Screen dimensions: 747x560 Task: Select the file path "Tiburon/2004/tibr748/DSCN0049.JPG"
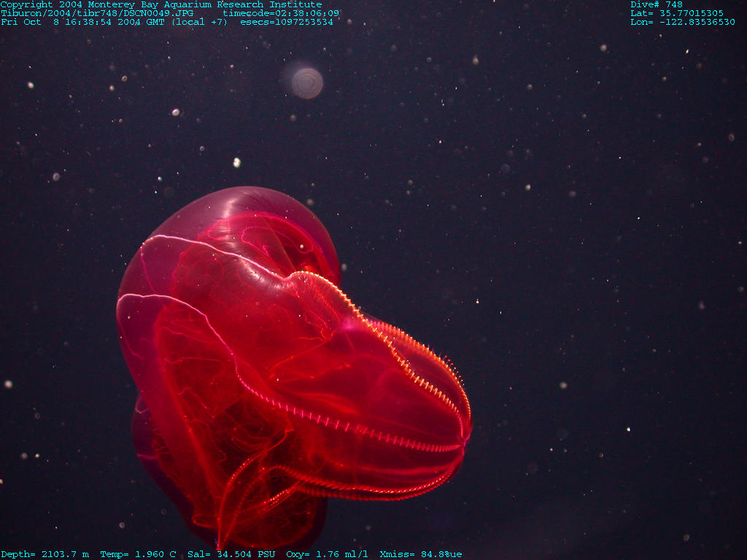(97, 13)
